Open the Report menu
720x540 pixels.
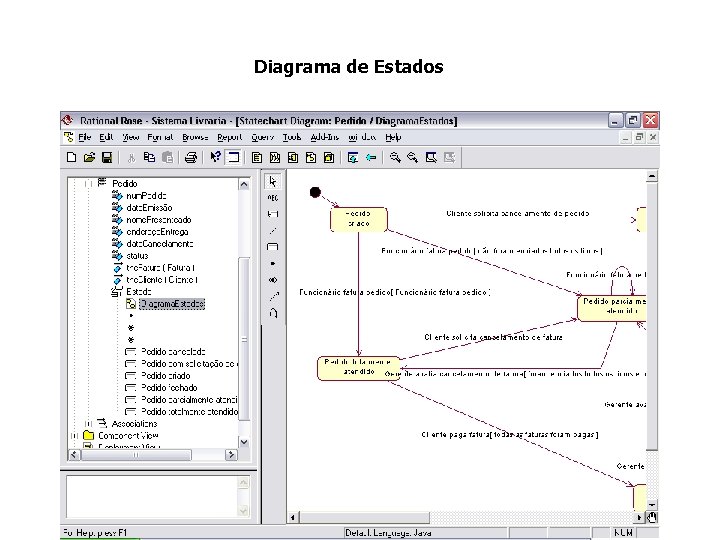230,137
